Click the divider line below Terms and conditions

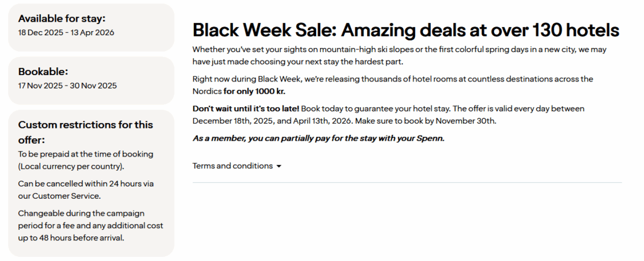[407, 182]
